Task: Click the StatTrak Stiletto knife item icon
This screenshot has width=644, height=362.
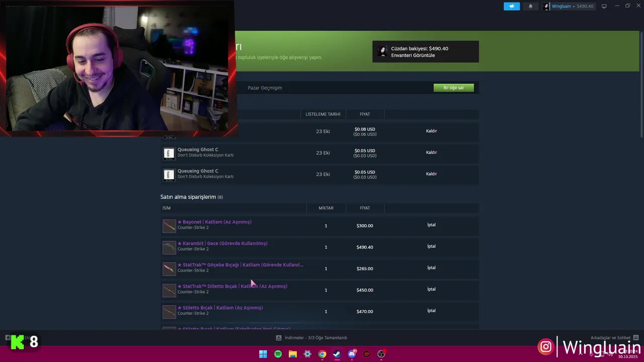Action: point(169,290)
